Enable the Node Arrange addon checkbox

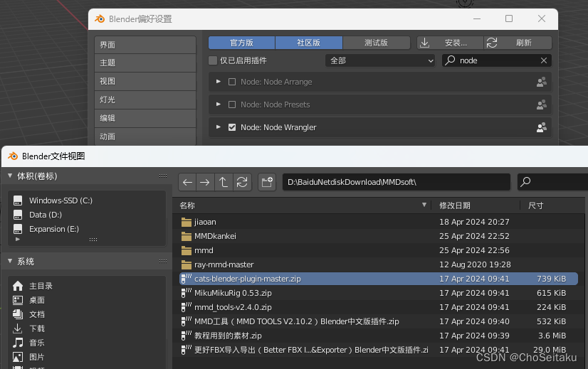(232, 82)
